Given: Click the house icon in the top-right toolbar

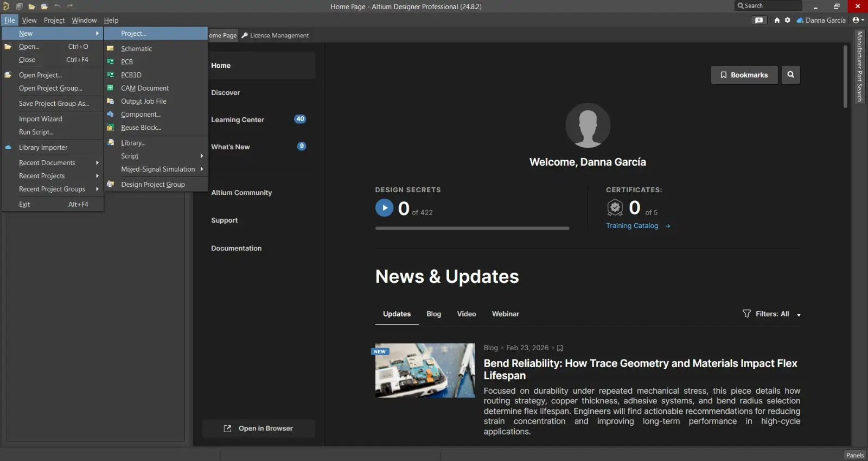Looking at the screenshot, I should coord(777,20).
